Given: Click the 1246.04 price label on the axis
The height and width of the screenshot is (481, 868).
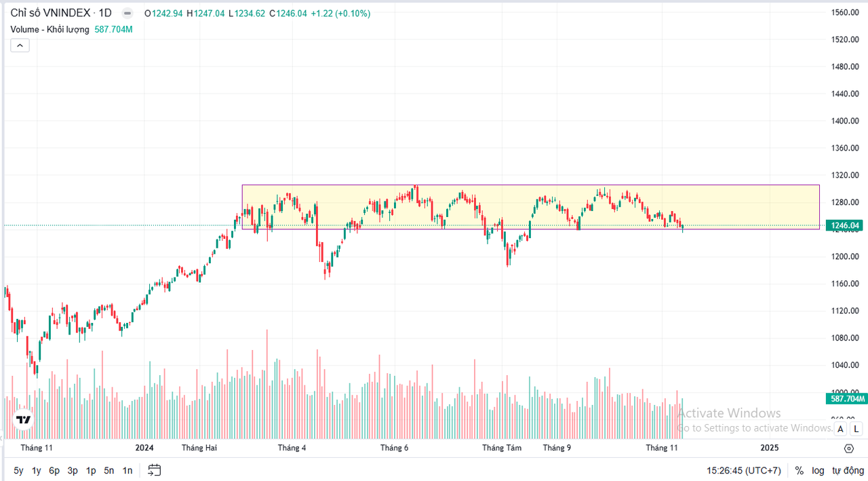Looking at the screenshot, I should tap(845, 224).
